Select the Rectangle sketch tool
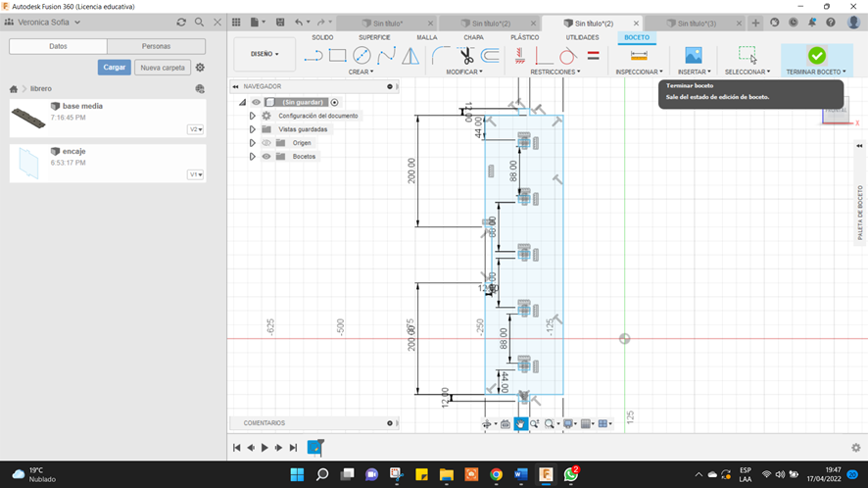Viewport: 868px width, 488px height. (x=338, y=56)
